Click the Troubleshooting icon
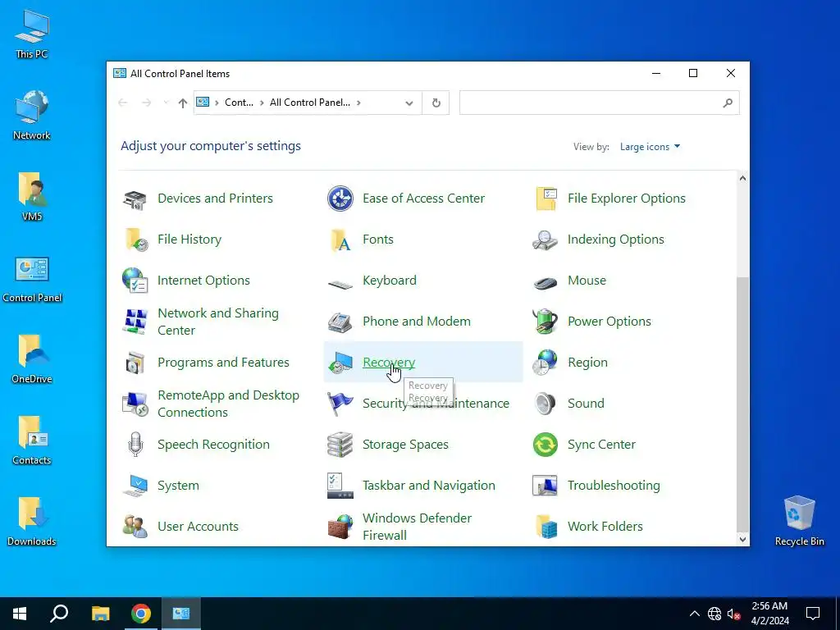840x630 pixels. tap(545, 486)
